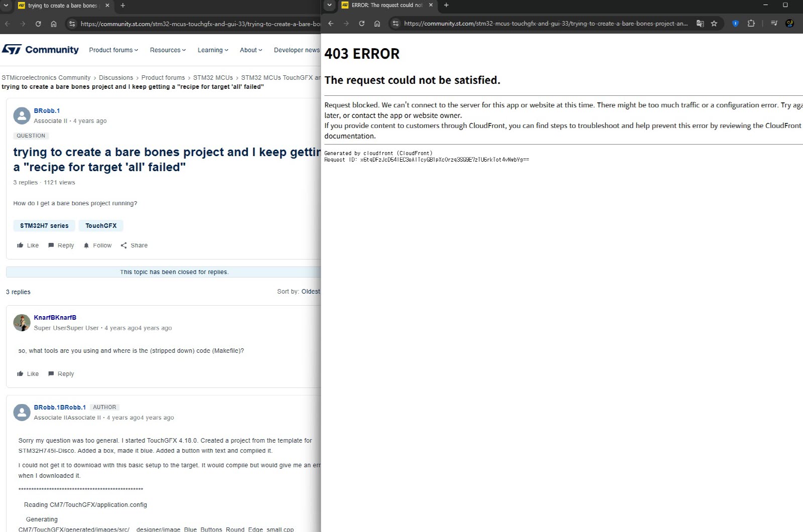Select 'This topic has been closed for replies.' notice

[x=174, y=272]
